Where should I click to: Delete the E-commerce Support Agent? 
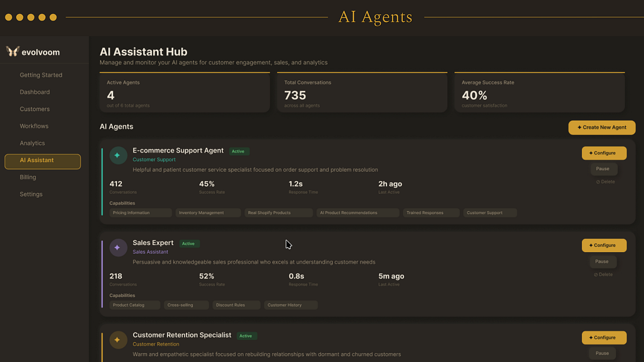(x=605, y=182)
